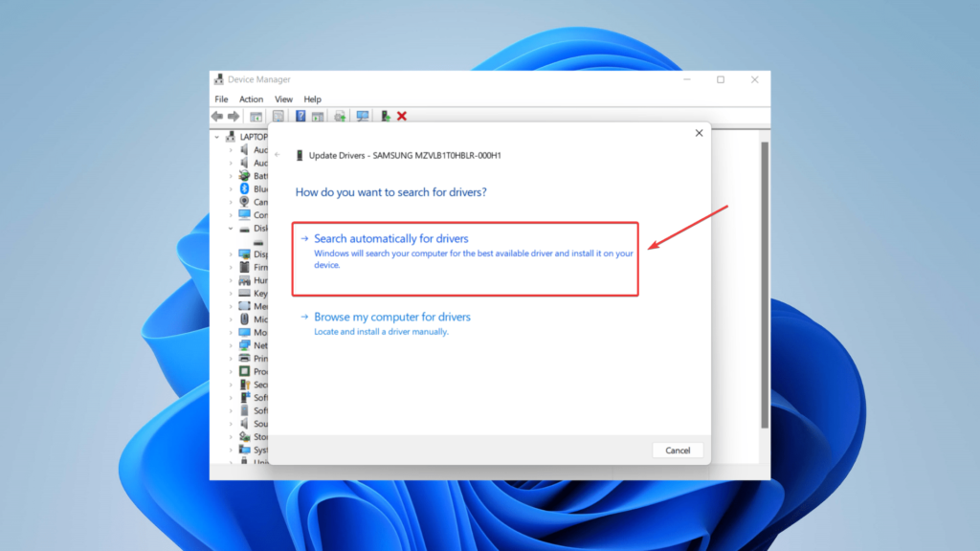980x551 pixels.
Task: Click the toolbar back arrow icon
Action: (217, 117)
